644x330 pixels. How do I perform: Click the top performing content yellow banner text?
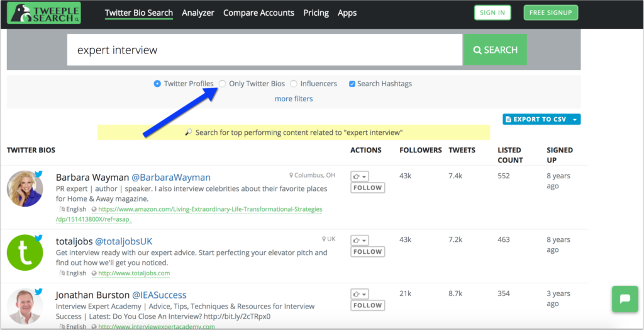299,132
